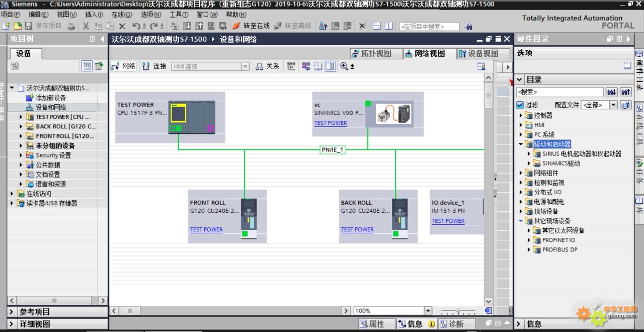The image size is (644, 332).
Task: Click the Go online (转至在线) button
Action: (x=251, y=26)
